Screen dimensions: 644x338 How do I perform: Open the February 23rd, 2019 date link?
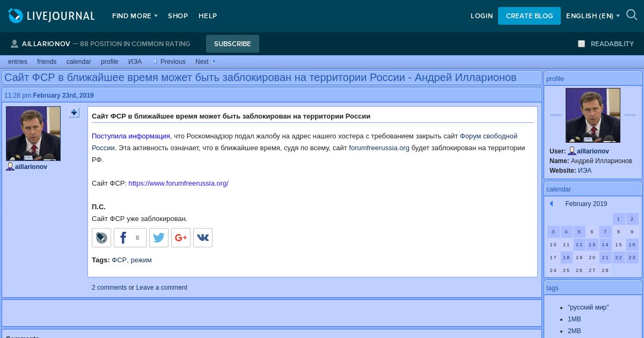63,95
